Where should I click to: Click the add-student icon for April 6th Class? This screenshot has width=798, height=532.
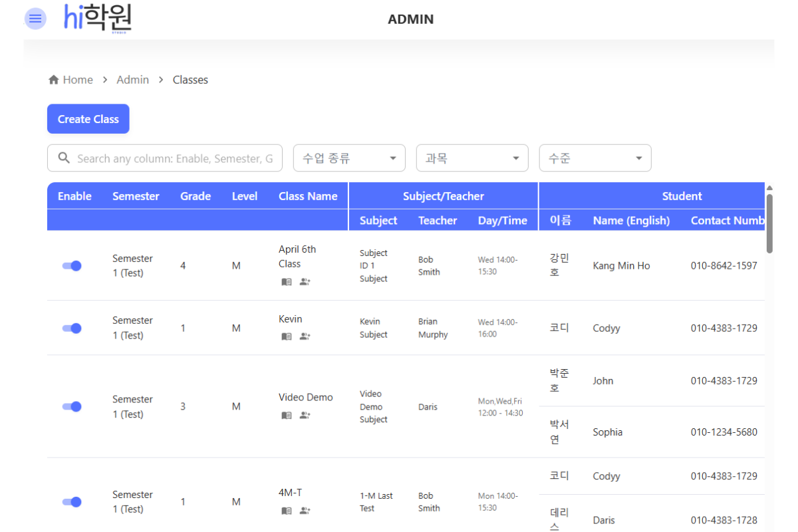[x=304, y=281]
